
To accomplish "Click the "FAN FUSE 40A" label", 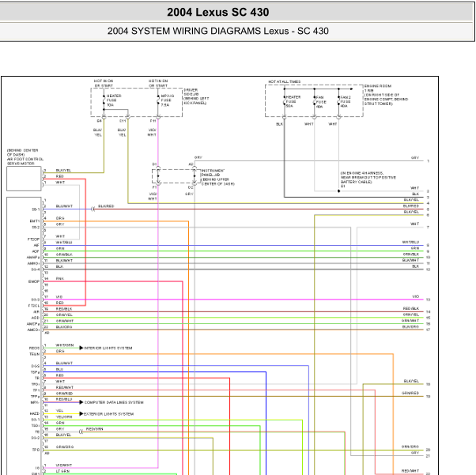I will 321,102.
